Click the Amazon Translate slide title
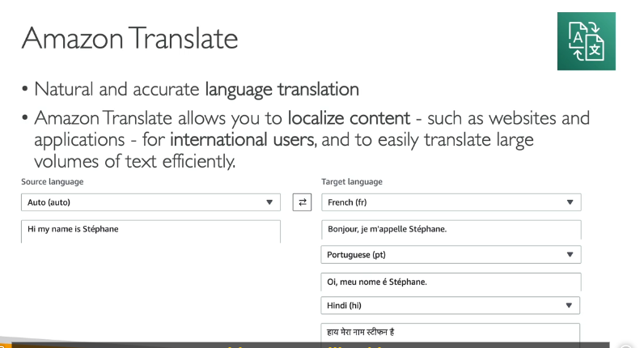The width and height of the screenshot is (644, 348). point(129,38)
